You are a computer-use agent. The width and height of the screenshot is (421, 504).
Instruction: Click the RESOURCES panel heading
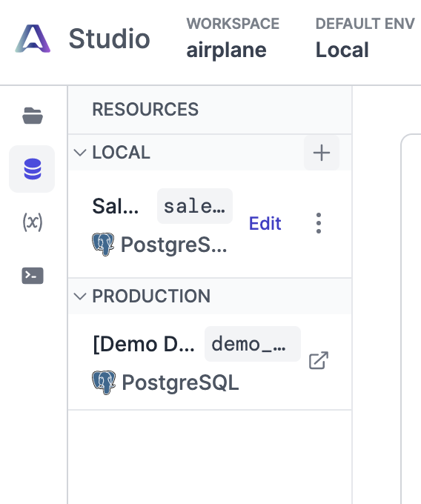(145, 109)
